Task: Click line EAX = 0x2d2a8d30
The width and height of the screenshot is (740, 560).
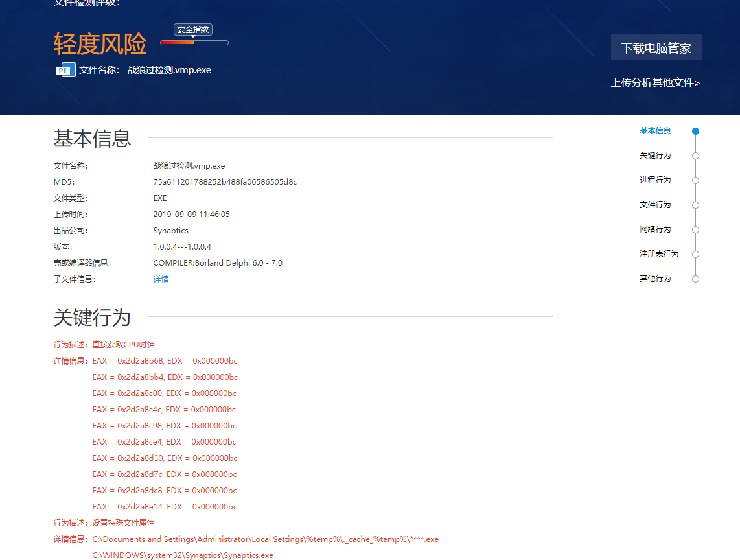Action: (165, 458)
